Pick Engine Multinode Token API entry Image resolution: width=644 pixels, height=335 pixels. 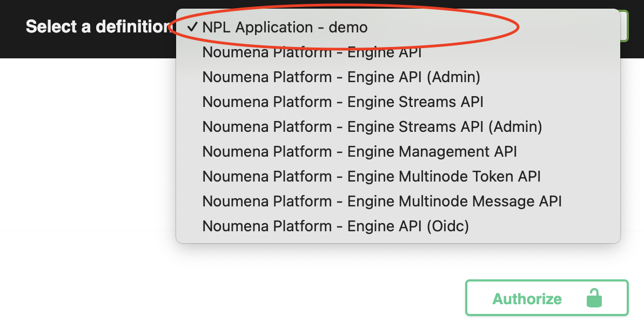[371, 177]
